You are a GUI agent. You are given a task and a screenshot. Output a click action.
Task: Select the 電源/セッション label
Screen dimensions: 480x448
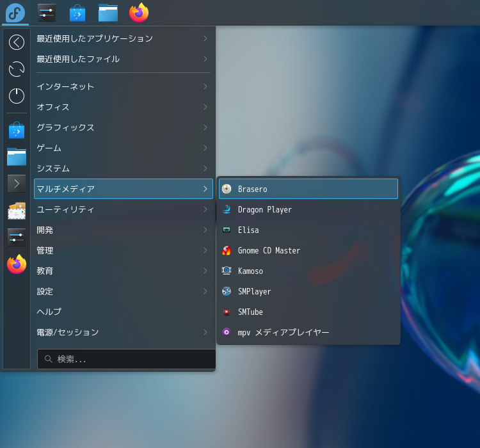[x=68, y=333]
